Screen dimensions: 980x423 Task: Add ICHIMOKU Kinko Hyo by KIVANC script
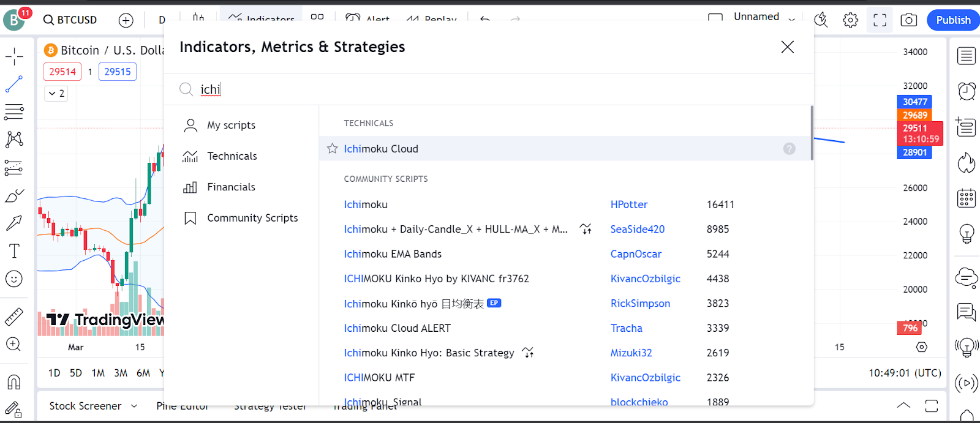[x=436, y=279]
